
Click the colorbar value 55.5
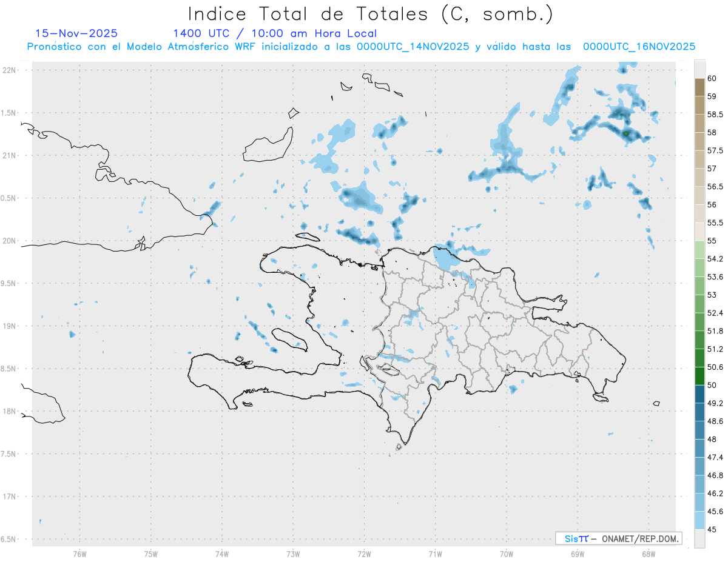pyautogui.click(x=715, y=223)
